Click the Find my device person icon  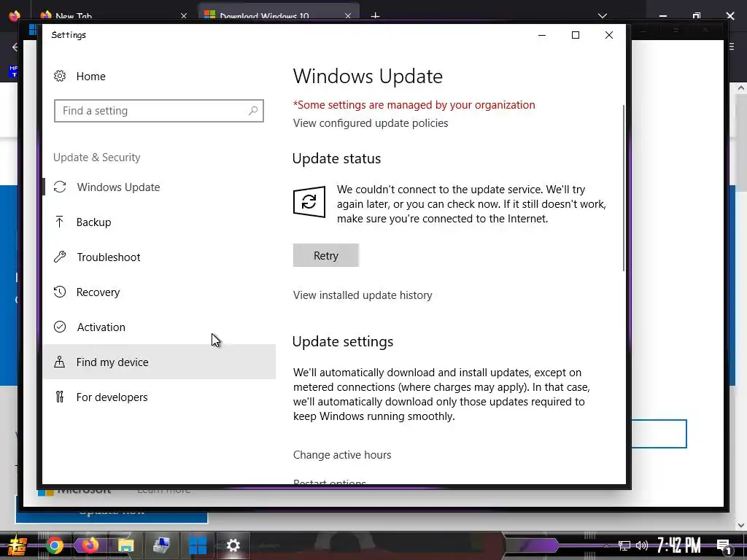pos(60,362)
